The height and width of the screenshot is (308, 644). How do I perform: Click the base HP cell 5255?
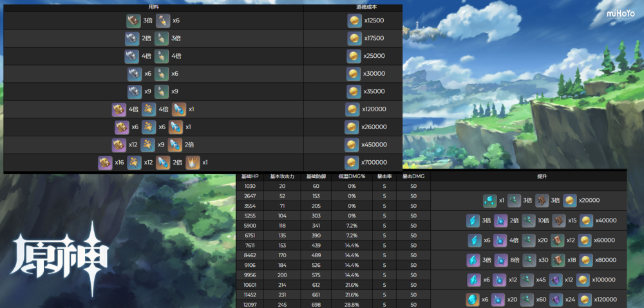click(x=250, y=215)
